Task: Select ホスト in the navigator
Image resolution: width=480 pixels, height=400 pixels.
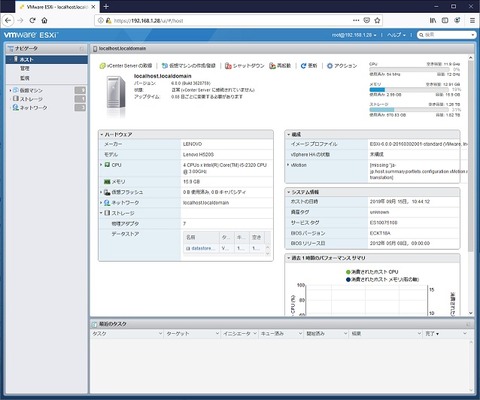Action: click(x=47, y=59)
